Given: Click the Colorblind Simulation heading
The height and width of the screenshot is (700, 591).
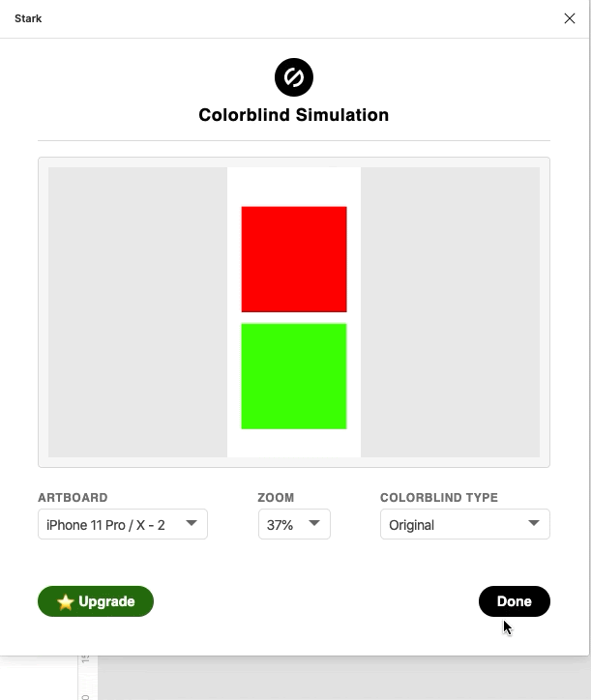Looking at the screenshot, I should 294,115.
